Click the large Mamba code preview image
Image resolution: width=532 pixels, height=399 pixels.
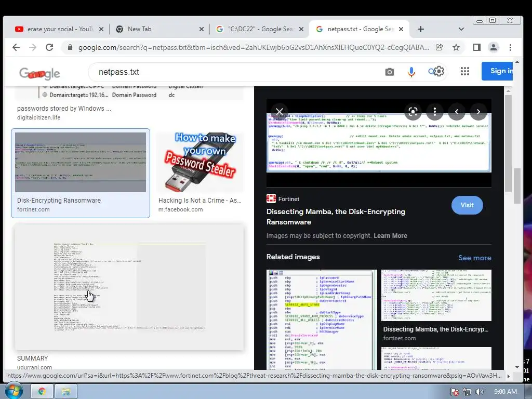[379, 143]
